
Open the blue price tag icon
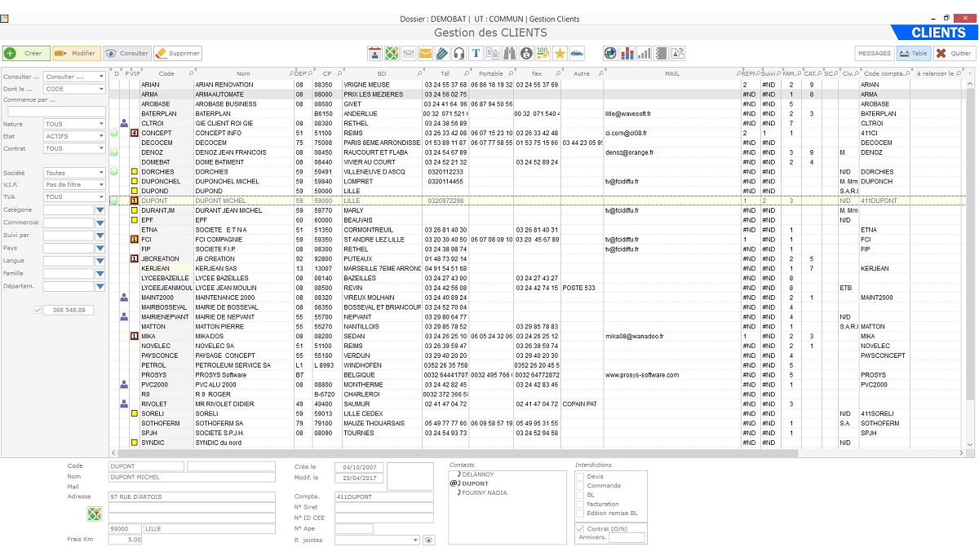[x=442, y=53]
